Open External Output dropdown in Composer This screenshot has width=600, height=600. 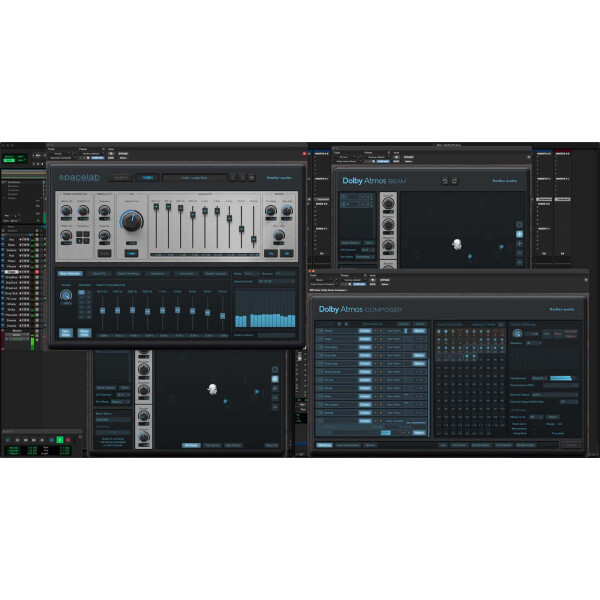tap(554, 395)
